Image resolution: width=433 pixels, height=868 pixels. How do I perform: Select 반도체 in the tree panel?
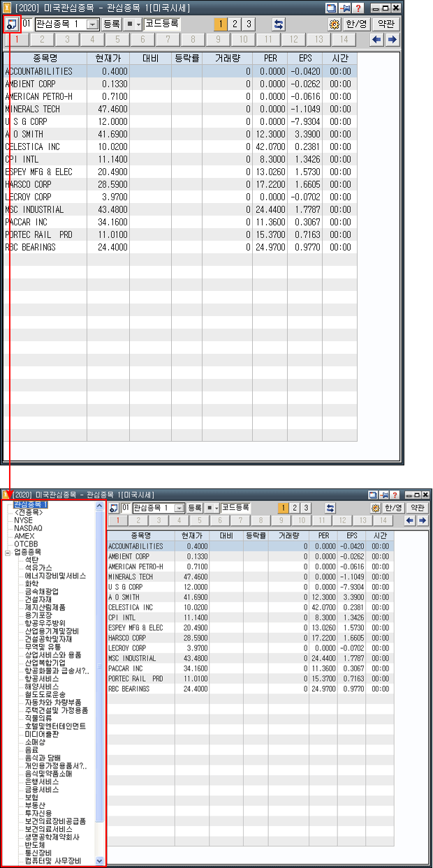click(x=35, y=844)
